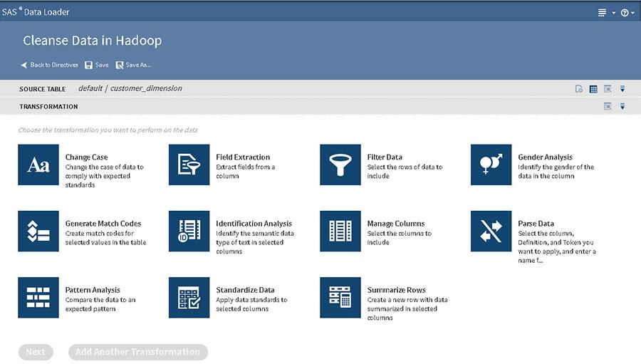Viewport: 641px width, 364px height.
Task: Open the Change Case transformation icon
Action: 38,165
